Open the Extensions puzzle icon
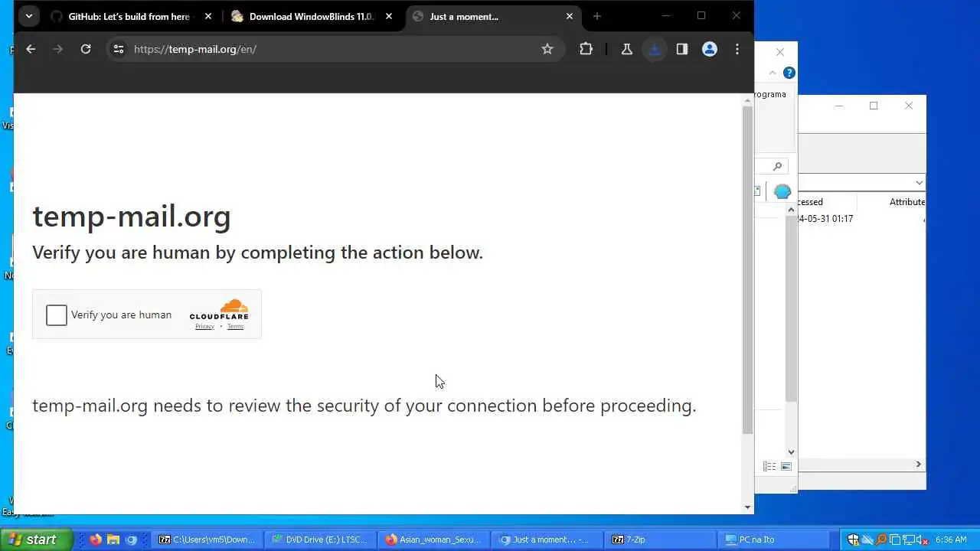This screenshot has height=551, width=980. 586,49
